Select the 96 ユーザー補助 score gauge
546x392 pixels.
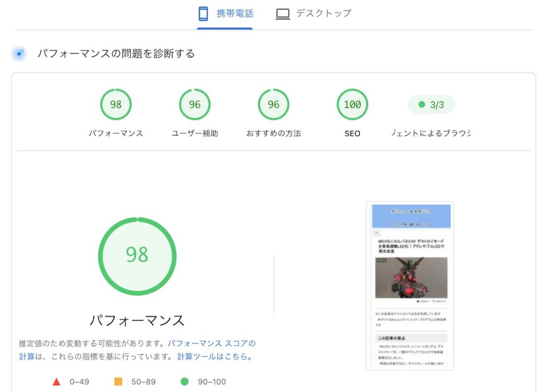click(x=195, y=104)
